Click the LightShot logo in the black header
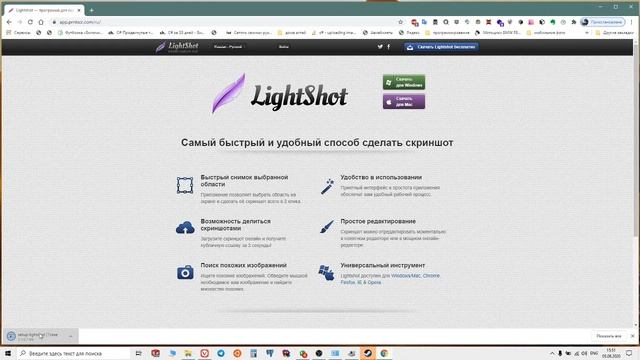 pyautogui.click(x=177, y=47)
